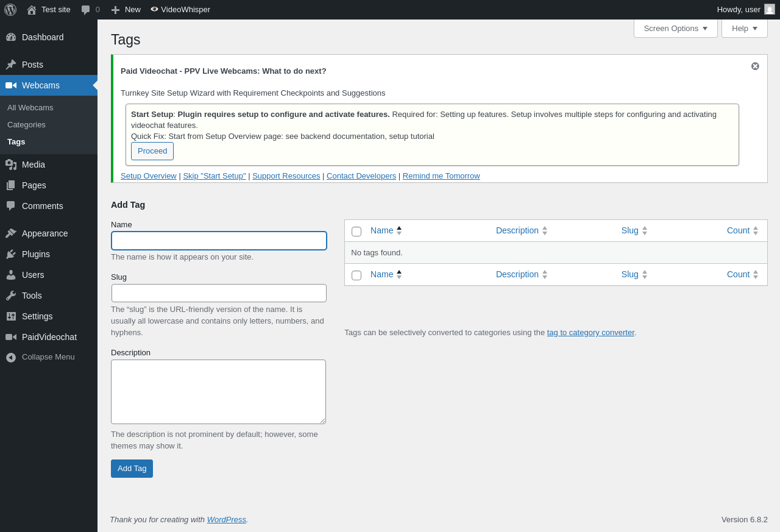
Task: Focus the Slug input field
Action: [x=219, y=293]
